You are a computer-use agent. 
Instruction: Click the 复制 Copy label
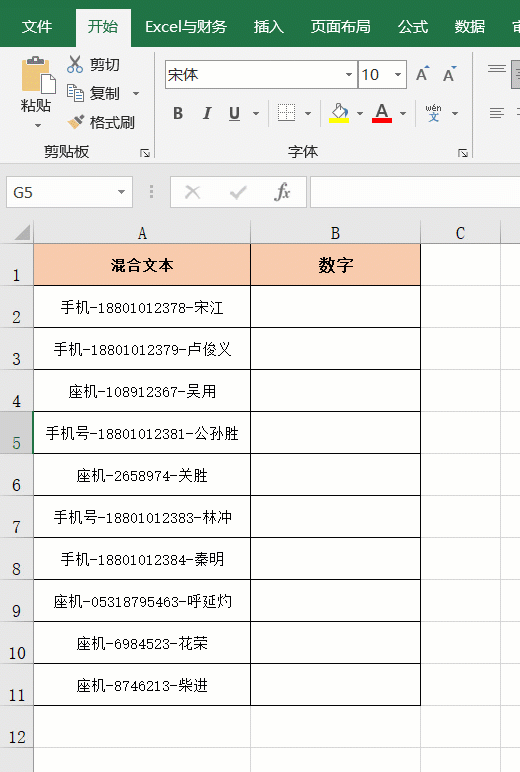coord(104,93)
